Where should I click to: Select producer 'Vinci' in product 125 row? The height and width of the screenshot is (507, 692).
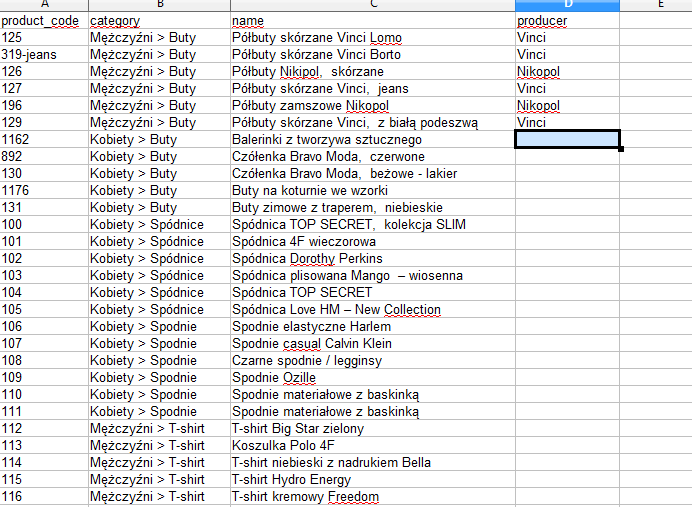coord(567,38)
